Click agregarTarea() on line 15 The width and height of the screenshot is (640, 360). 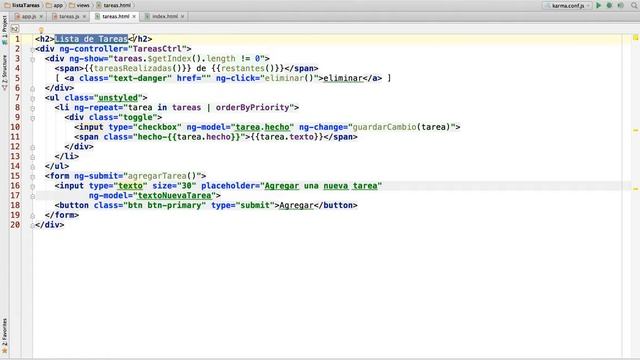pyautogui.click(x=162, y=176)
